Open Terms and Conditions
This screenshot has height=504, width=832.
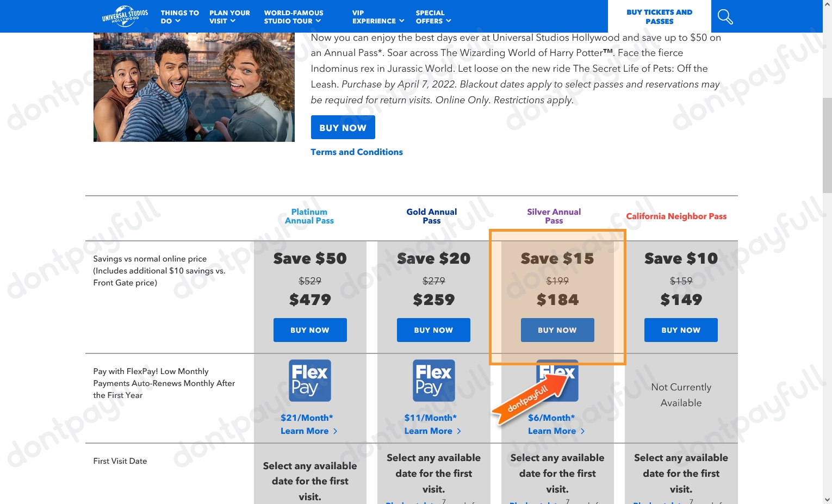[x=357, y=152]
